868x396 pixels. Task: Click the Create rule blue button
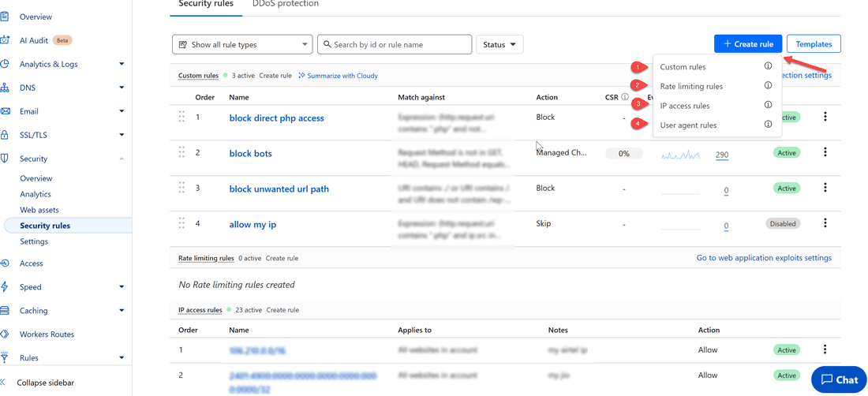[x=748, y=44]
